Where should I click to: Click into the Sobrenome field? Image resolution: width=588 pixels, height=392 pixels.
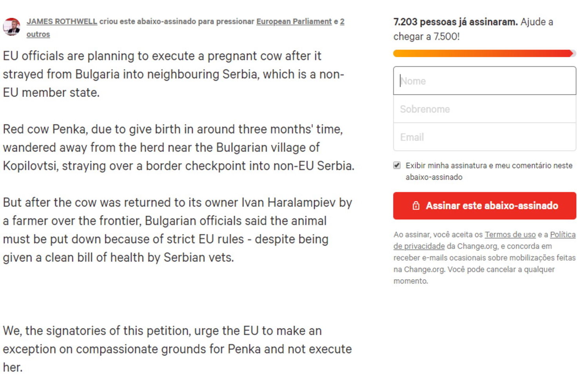pos(485,109)
